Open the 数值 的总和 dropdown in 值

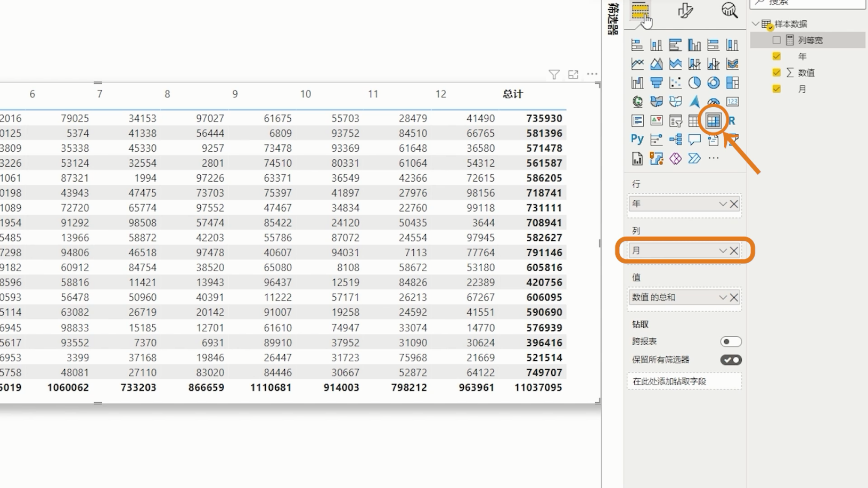[x=723, y=297]
